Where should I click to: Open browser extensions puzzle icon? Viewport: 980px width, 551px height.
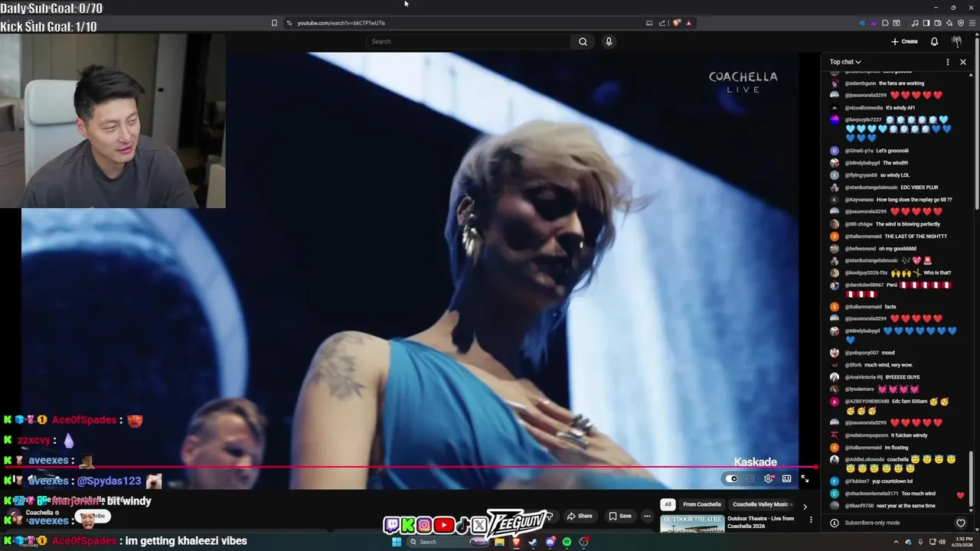[885, 23]
